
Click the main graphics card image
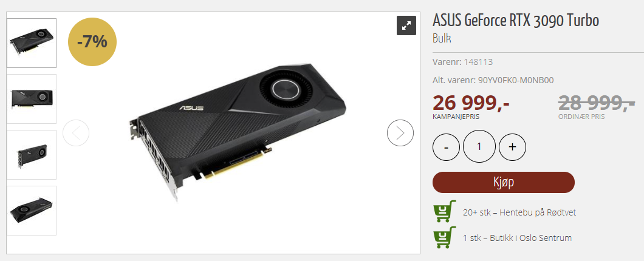coord(238,132)
